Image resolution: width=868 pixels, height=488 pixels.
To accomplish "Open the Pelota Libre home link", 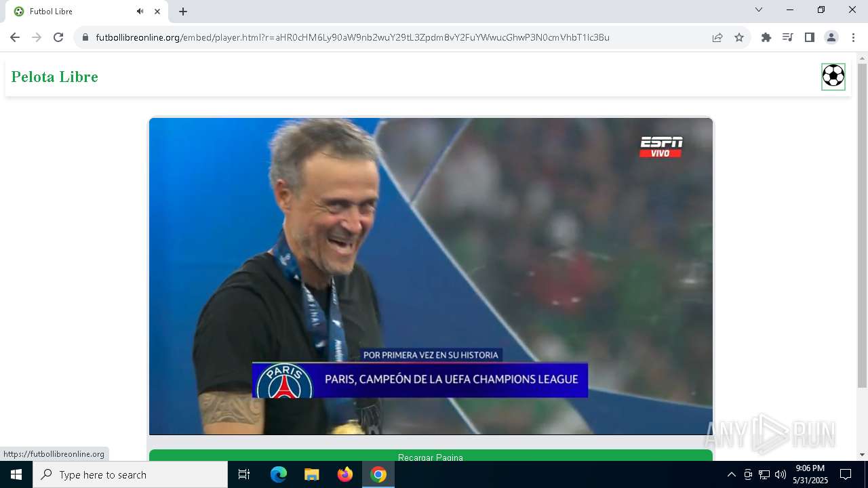I will 55,77.
